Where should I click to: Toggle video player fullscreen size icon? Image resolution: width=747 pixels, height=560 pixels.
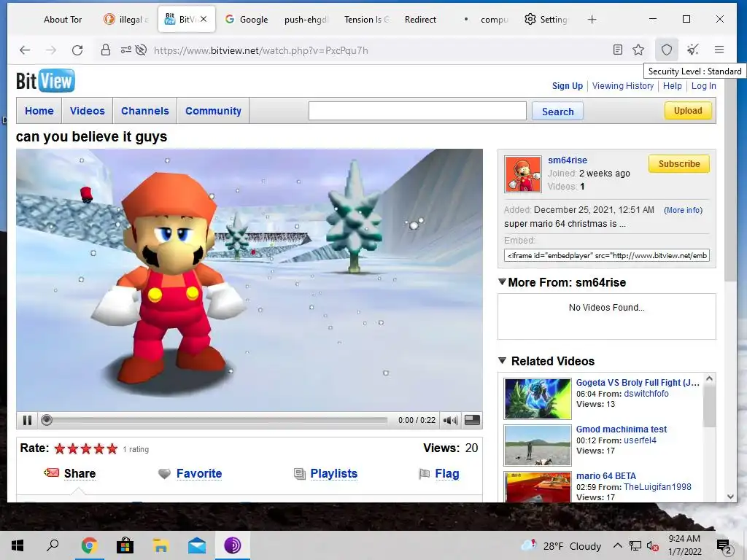click(x=472, y=420)
